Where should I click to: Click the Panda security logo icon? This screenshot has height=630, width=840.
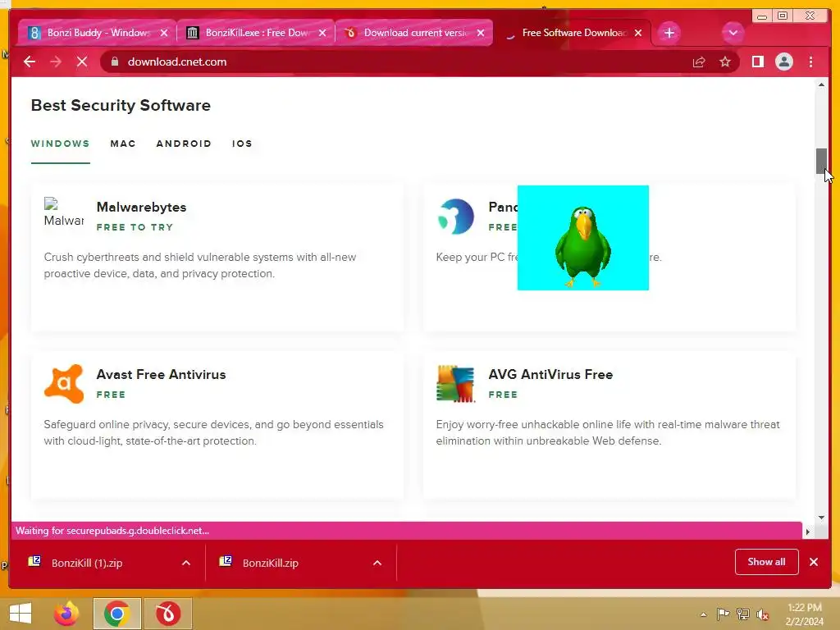pos(455,217)
